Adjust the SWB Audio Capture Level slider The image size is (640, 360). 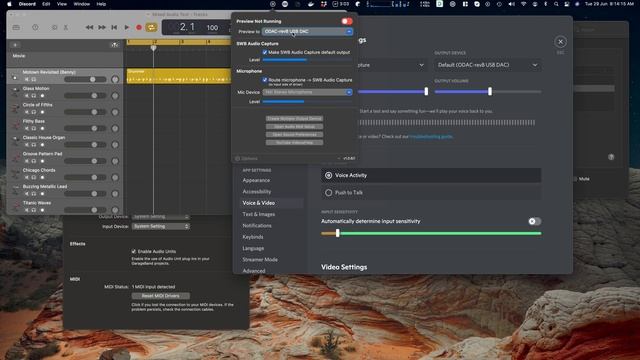pyautogui.click(x=307, y=60)
